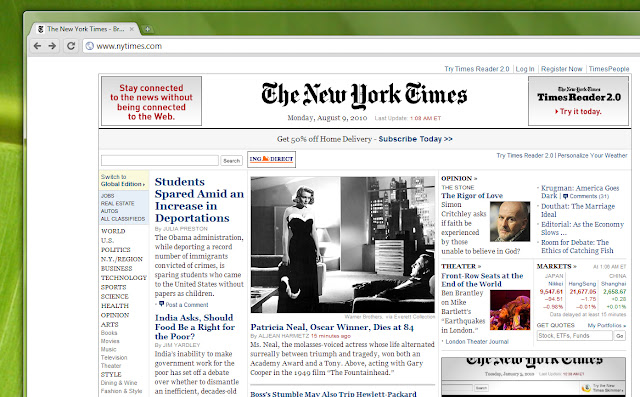This screenshot has height=397, width=640.
Task: Open The Rigor of Love article
Action: click(472, 196)
